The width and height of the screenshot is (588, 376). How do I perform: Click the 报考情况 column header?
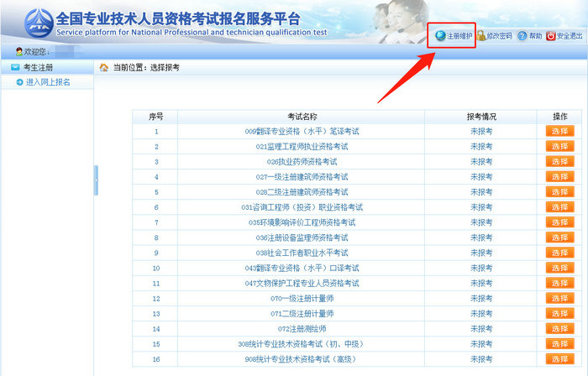[x=481, y=116]
